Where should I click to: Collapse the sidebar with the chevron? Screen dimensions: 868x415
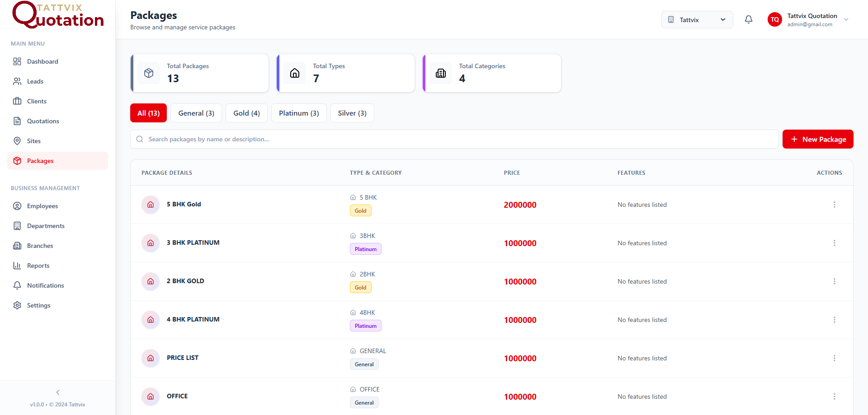pyautogui.click(x=57, y=392)
